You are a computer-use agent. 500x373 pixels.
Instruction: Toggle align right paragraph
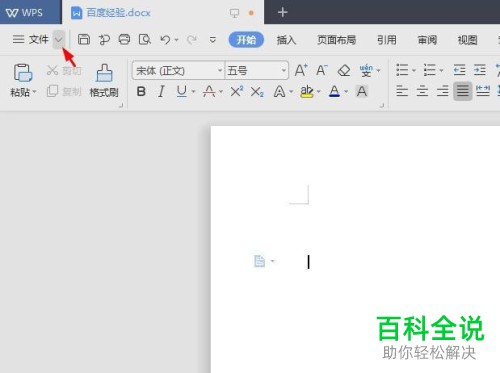point(443,91)
